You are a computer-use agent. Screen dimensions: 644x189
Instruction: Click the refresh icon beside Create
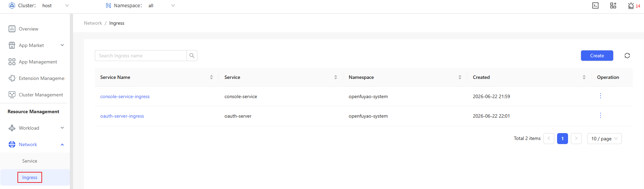627,56
